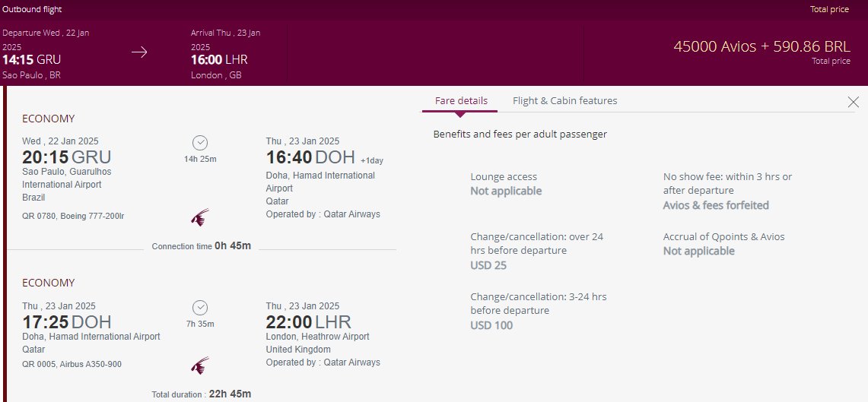Click the Total duration 22h 45m text
Image resolution: width=868 pixels, height=402 pixels.
[x=202, y=394]
